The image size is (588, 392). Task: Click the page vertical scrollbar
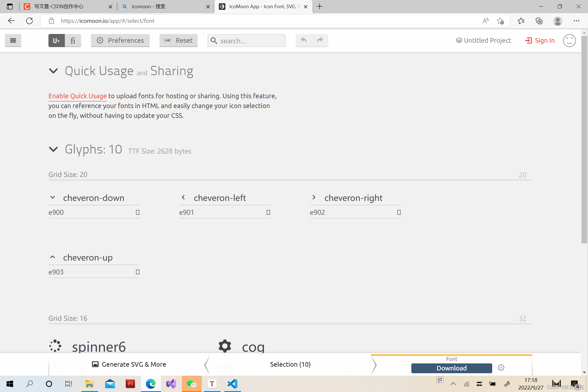[x=584, y=139]
